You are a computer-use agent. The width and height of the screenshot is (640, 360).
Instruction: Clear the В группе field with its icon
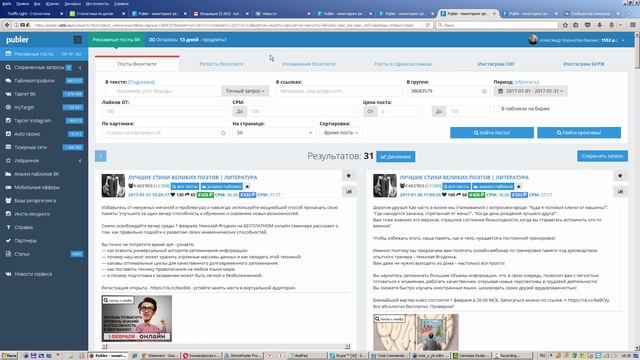pyautogui.click(x=484, y=91)
